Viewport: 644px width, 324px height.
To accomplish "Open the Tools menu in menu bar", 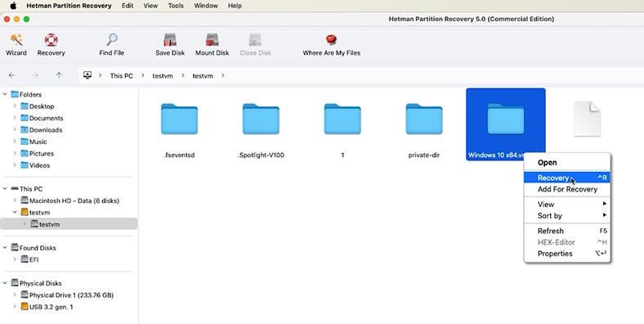I will [x=176, y=6].
